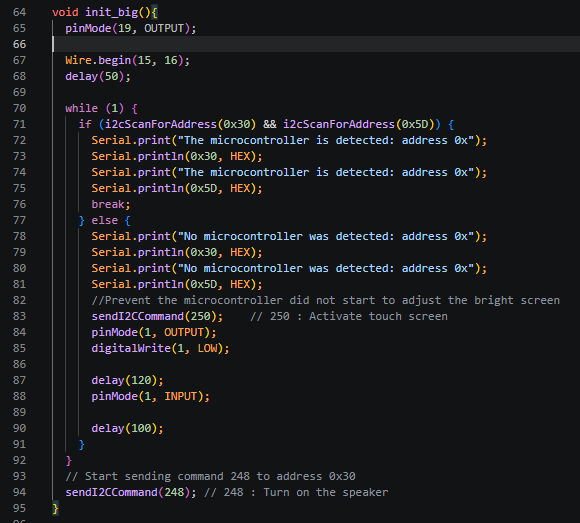This screenshot has height=523, width=580.
Task: Click the break statement on line 76
Action: pos(111,204)
